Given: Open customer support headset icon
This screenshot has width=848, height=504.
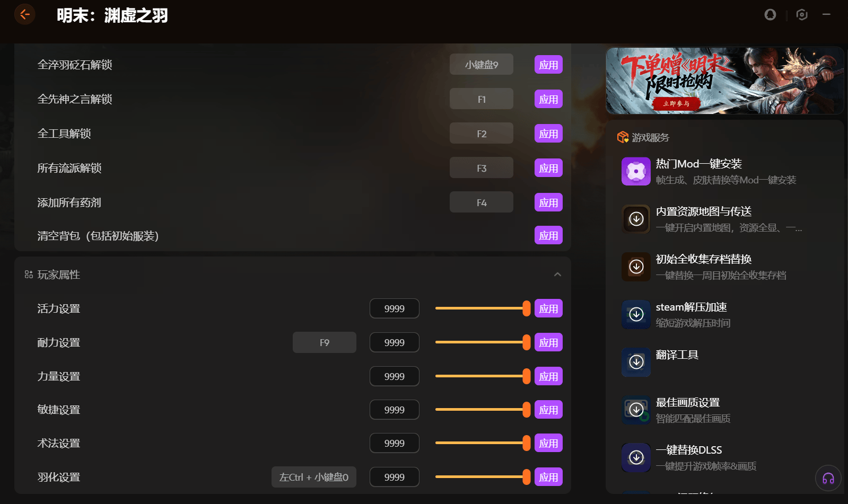Looking at the screenshot, I should click(828, 478).
